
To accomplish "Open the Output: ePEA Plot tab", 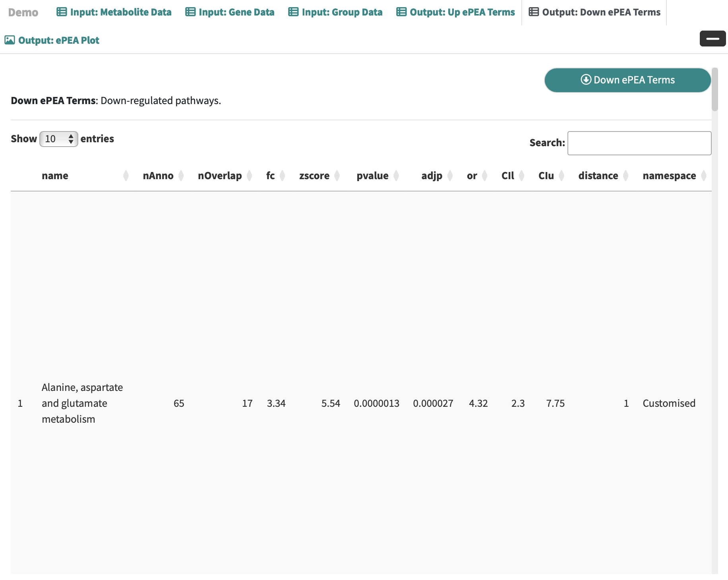I will point(52,41).
